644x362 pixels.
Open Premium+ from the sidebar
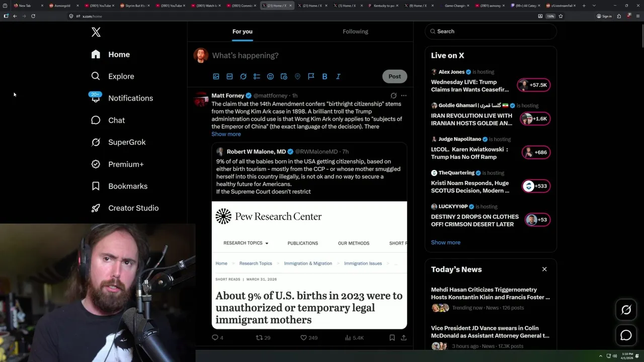117,164
